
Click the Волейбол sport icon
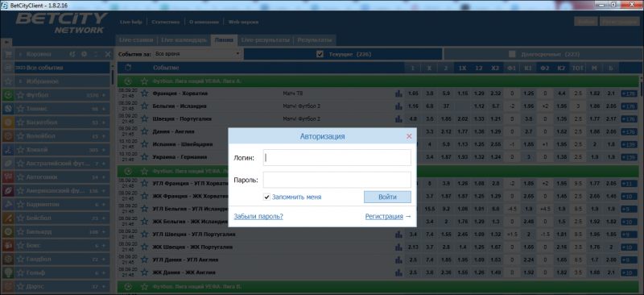(x=7, y=135)
